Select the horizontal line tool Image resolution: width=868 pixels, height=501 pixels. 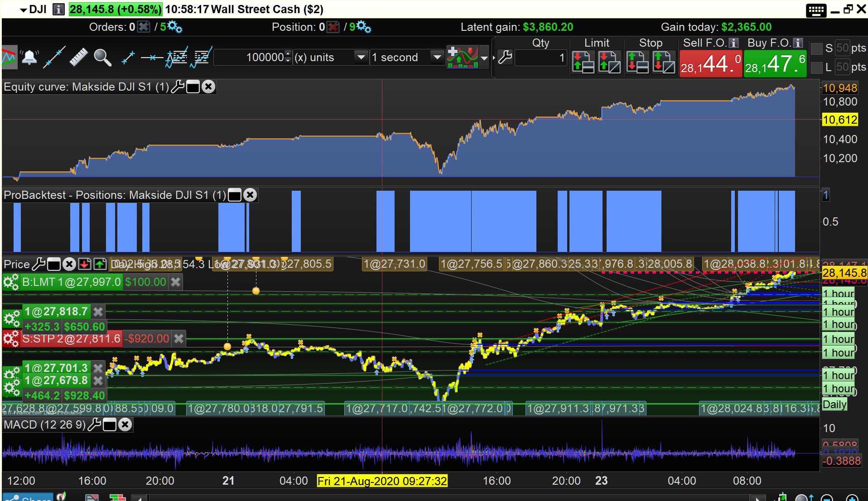[x=152, y=58]
